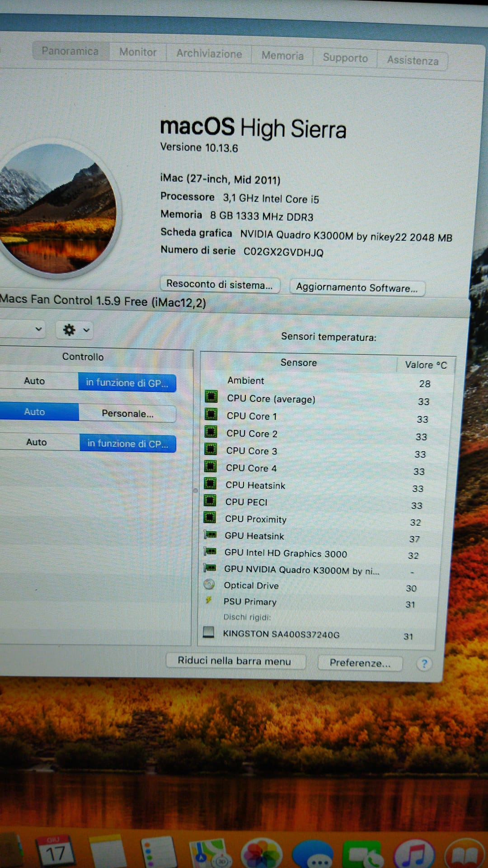The width and height of the screenshot is (488, 868).
Task: Click the chip icon beside CPU Proximity
Action: (x=210, y=517)
